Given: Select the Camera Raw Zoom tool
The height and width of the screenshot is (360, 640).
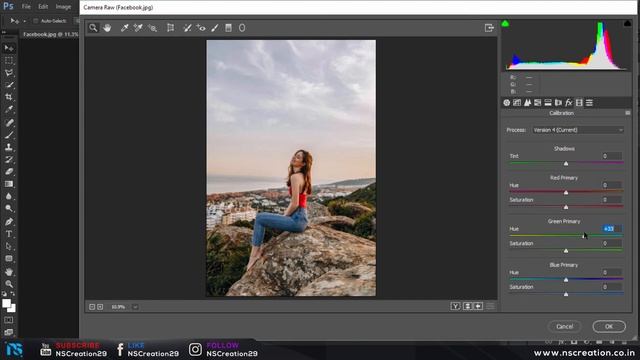Looking at the screenshot, I should coord(93,28).
